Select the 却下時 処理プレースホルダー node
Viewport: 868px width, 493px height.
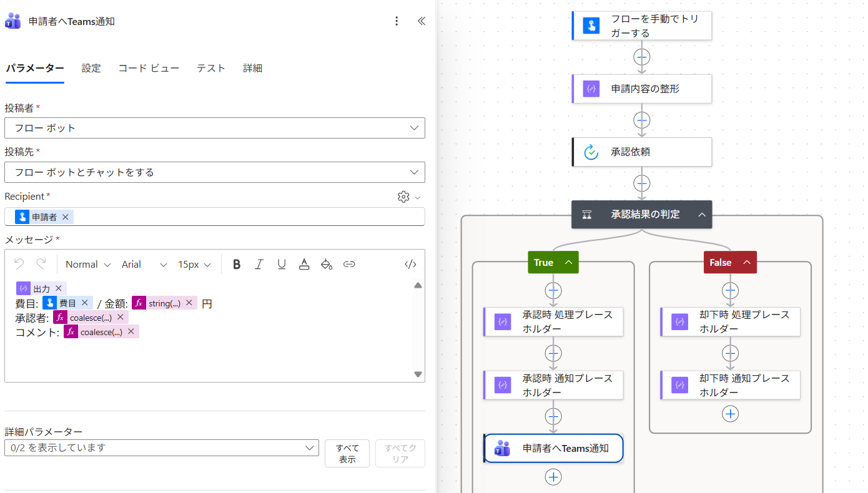click(x=731, y=321)
